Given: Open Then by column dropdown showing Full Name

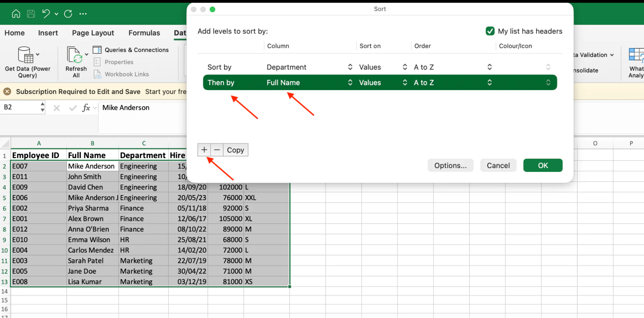Looking at the screenshot, I should click(309, 83).
